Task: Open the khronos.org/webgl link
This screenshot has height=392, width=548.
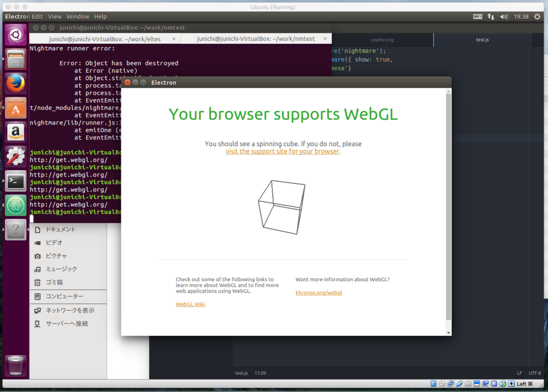Action: (x=319, y=293)
